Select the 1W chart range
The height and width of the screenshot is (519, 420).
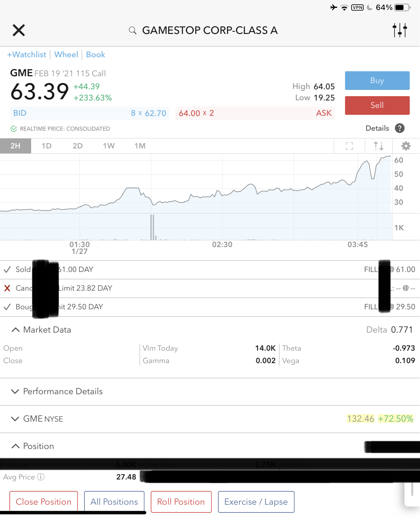coord(109,146)
